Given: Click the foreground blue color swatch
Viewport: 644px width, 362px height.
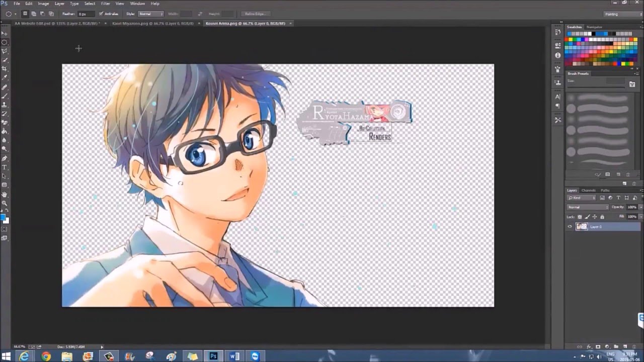Looking at the screenshot, I should [x=3, y=218].
